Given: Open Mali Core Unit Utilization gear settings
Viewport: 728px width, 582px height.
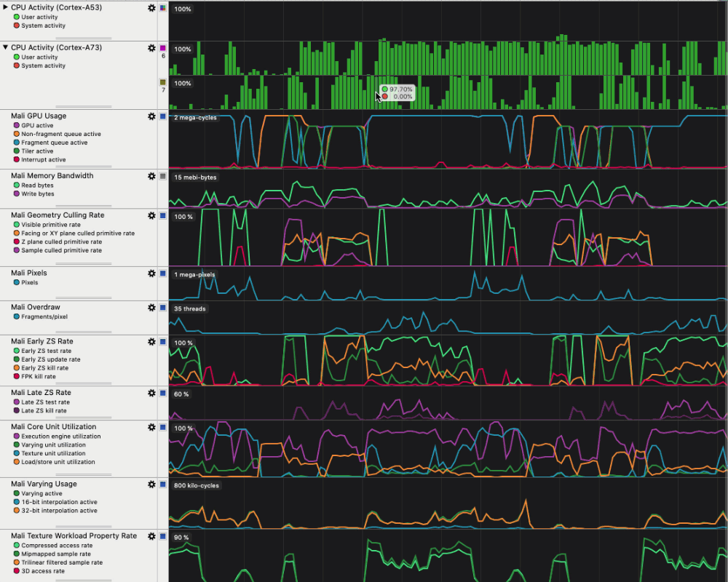Looking at the screenshot, I should 151,428.
